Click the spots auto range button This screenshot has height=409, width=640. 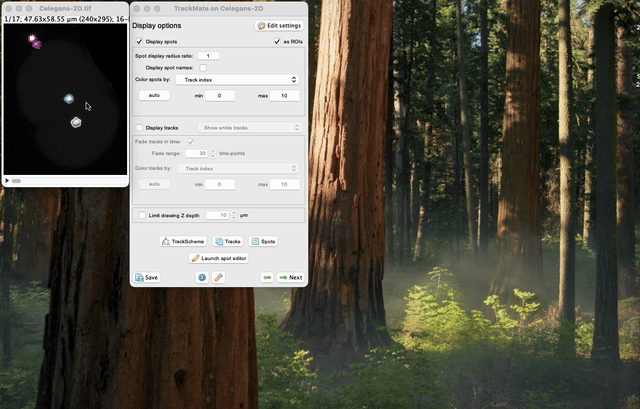[154, 95]
